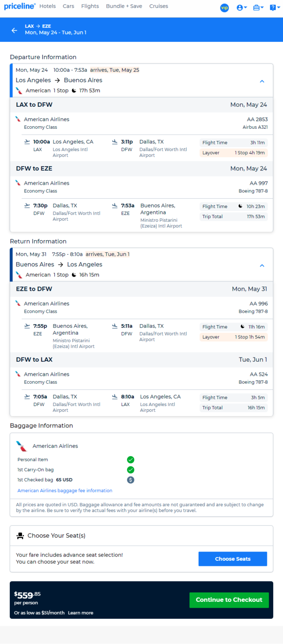Open the Cruises menu item
Image resolution: width=283 pixels, height=644 pixels.
158,6
